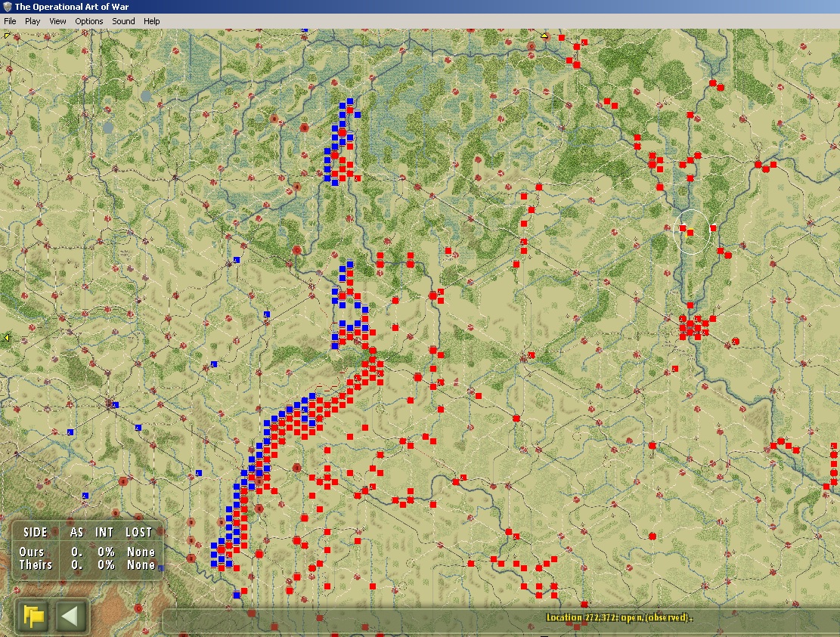Image resolution: width=840 pixels, height=637 pixels.
Task: Click the 'LOST' column header
Action: pos(139,532)
